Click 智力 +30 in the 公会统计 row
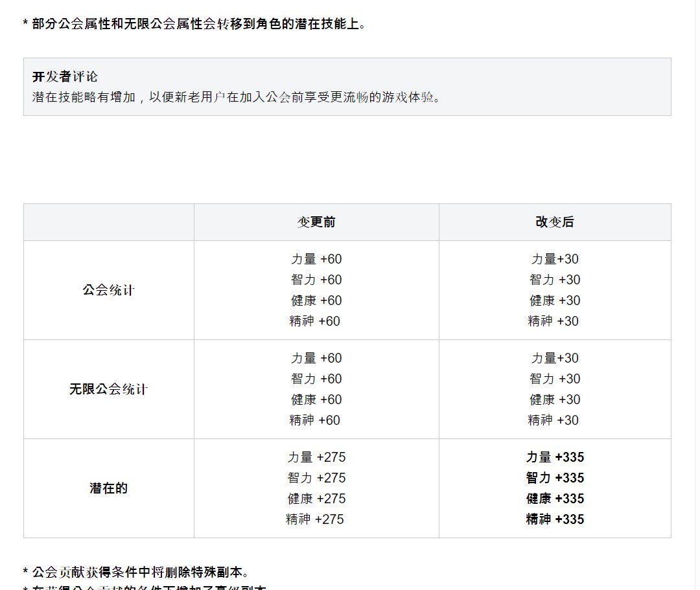 [x=554, y=280]
